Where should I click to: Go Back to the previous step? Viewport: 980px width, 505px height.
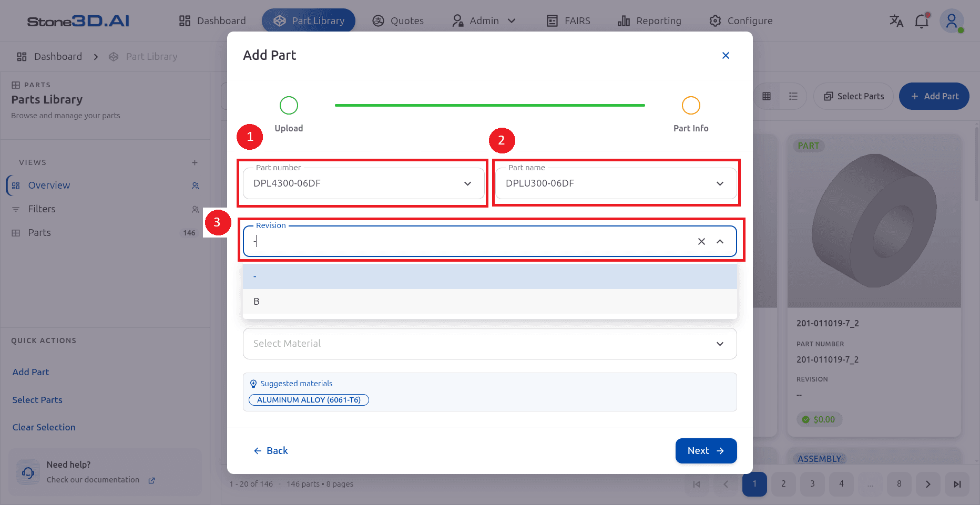[271, 451]
